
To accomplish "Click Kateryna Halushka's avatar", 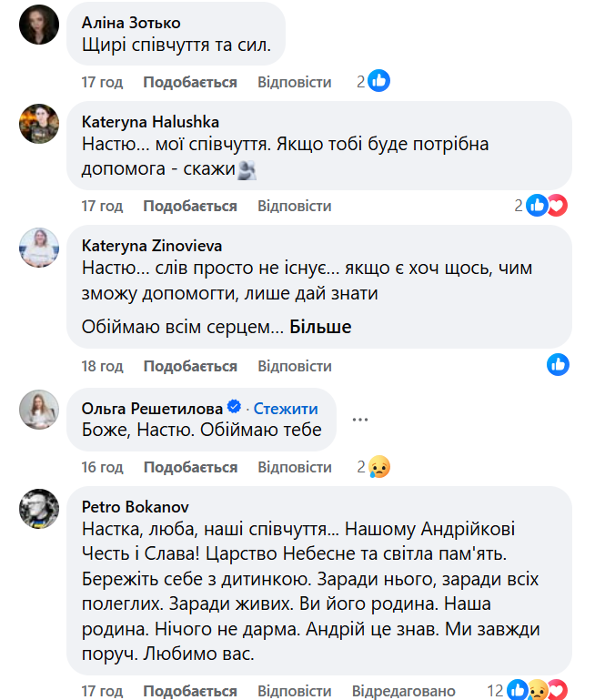I will point(39,123).
